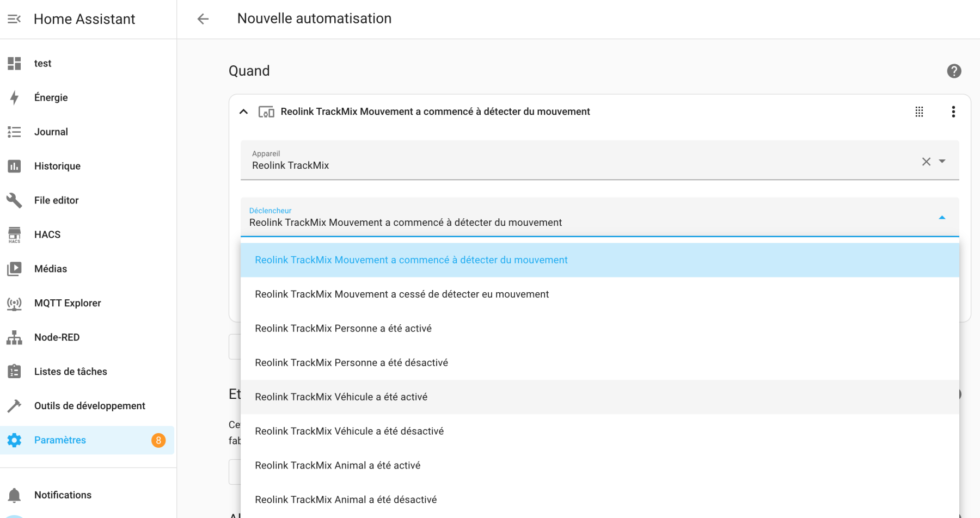Collapse the sidebar with the menu icon
980x518 pixels.
(x=14, y=19)
